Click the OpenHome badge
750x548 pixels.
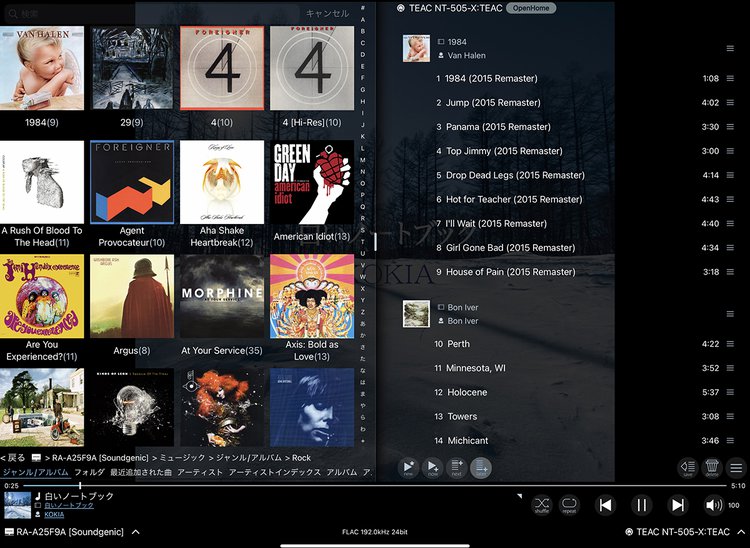[x=531, y=8]
